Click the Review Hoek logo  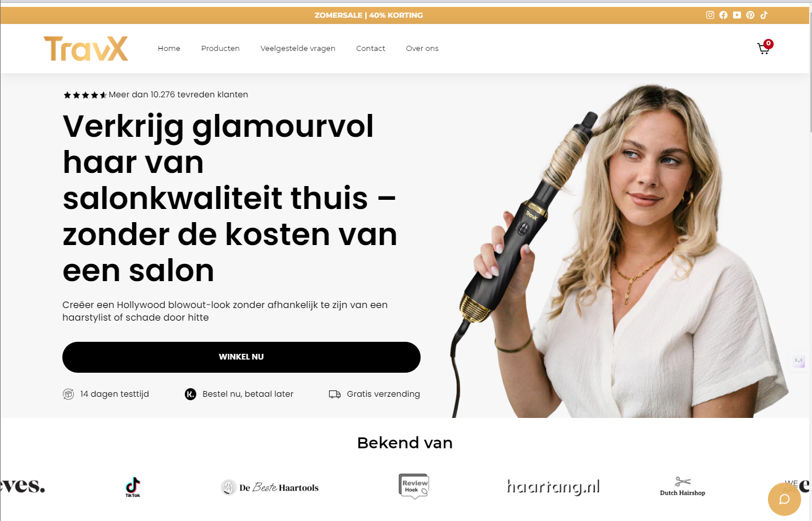pos(414,486)
